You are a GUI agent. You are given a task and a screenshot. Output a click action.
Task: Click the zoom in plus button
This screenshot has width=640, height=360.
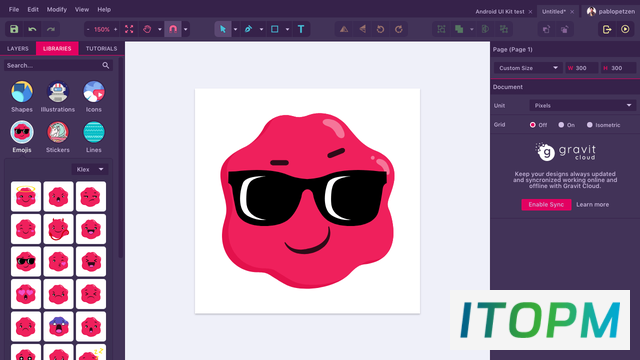click(116, 29)
